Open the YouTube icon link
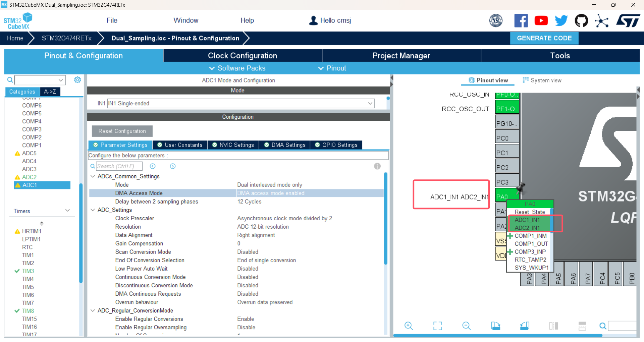The height and width of the screenshot is (342, 644). click(x=541, y=21)
